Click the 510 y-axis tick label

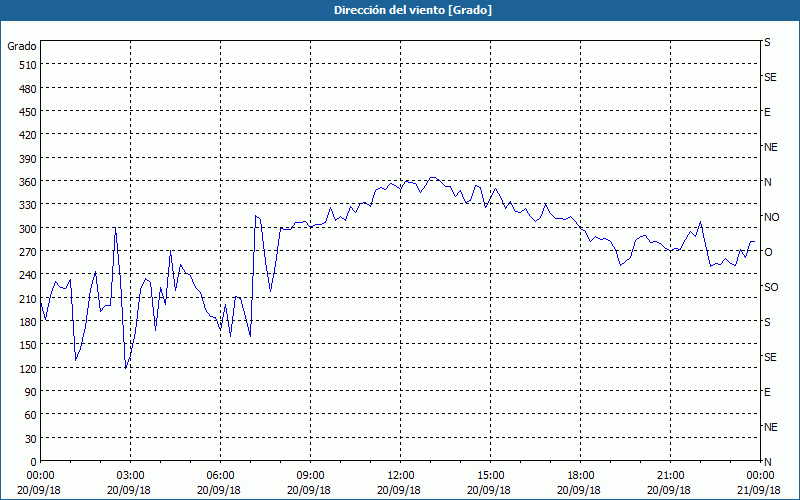pos(28,65)
